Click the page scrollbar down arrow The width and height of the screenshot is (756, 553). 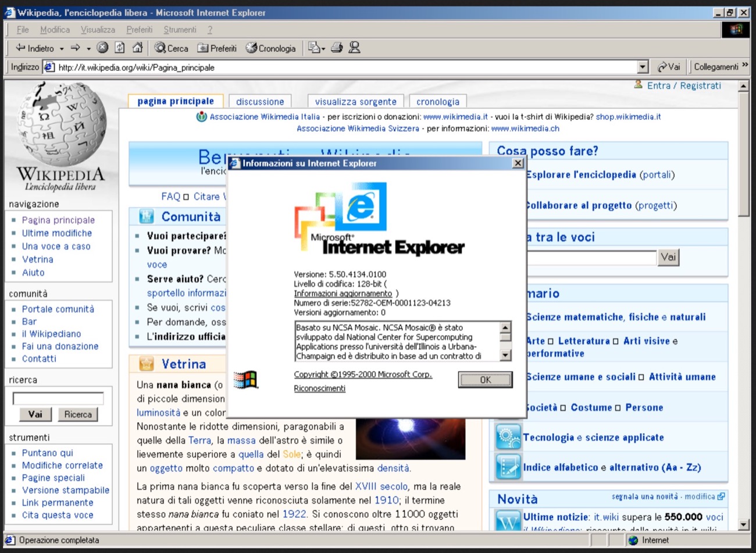click(x=743, y=525)
